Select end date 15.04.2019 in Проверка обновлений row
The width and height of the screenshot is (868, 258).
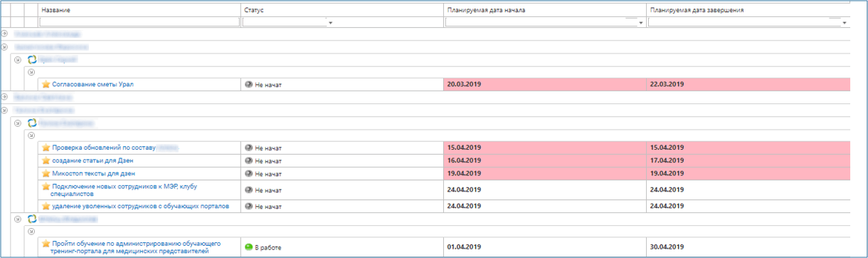point(748,148)
